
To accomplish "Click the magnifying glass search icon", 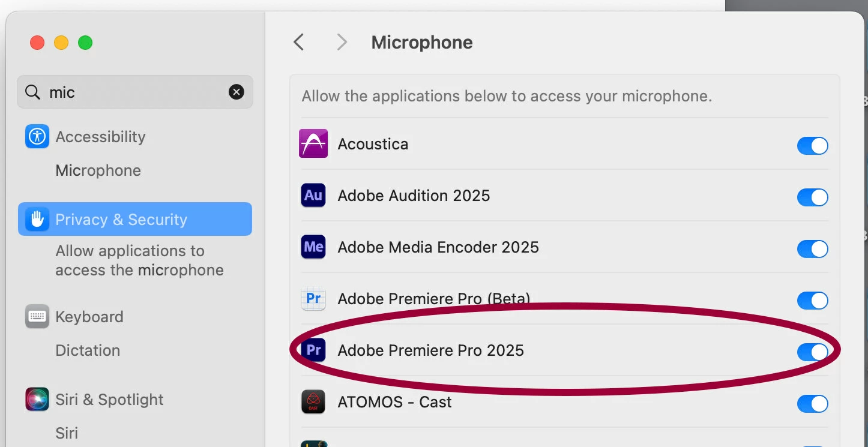I will (x=32, y=92).
